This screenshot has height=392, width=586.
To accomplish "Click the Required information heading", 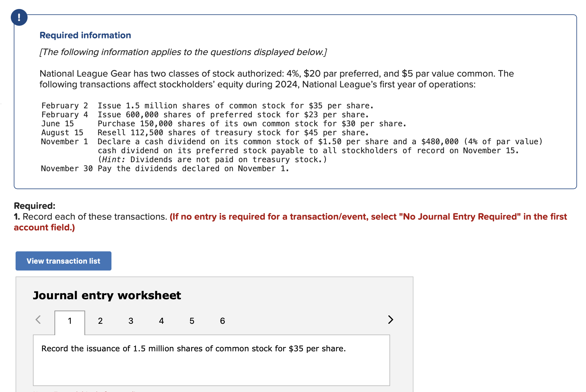I will point(85,35).
